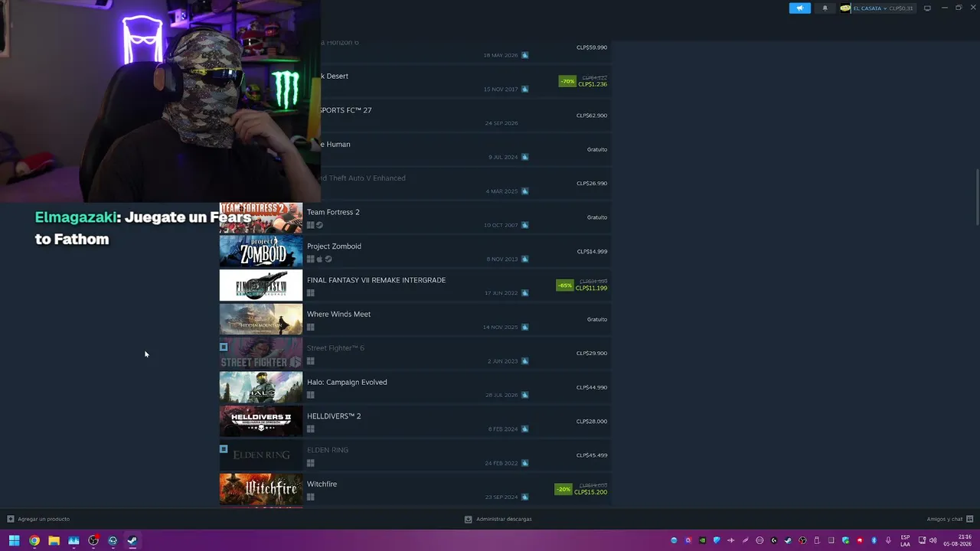Open FINAL FANTASY VII REMAKE INTERGRADE title
The width and height of the screenshot is (980, 551).
(x=376, y=280)
